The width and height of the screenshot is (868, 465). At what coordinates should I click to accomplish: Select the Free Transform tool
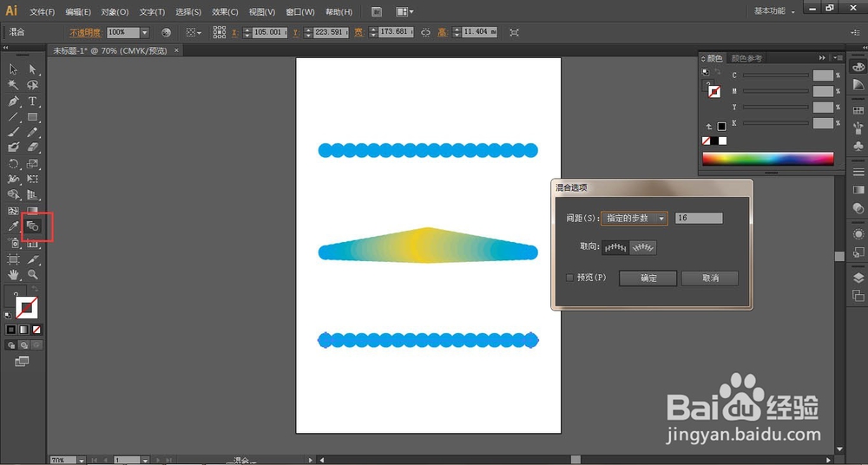(x=33, y=179)
